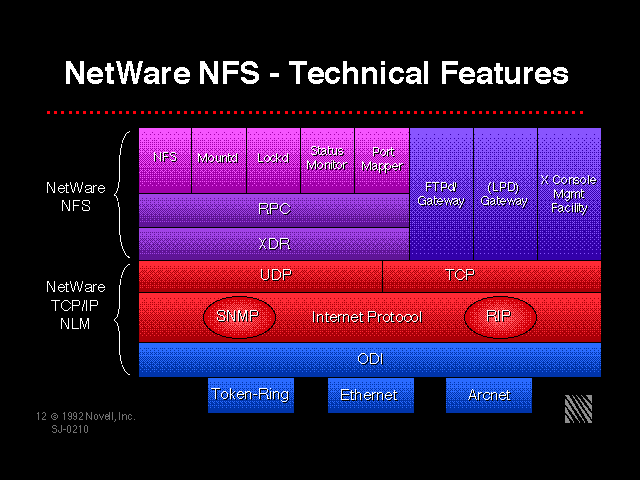The image size is (640, 480).
Task: Click the UDP layer block
Action: [x=260, y=276]
